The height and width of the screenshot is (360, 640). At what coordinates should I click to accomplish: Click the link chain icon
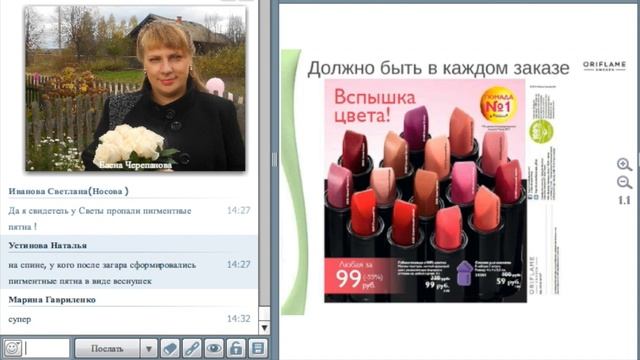(x=192, y=349)
